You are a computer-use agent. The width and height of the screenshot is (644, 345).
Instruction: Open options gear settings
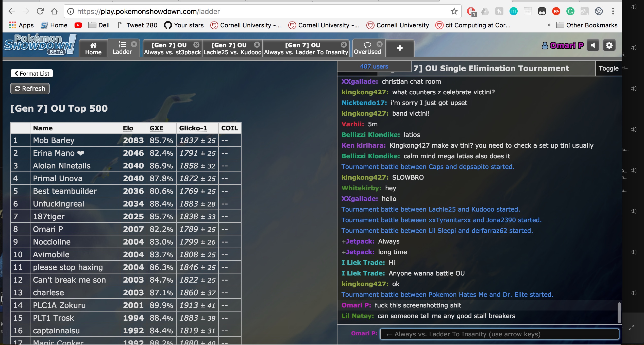[x=609, y=45]
